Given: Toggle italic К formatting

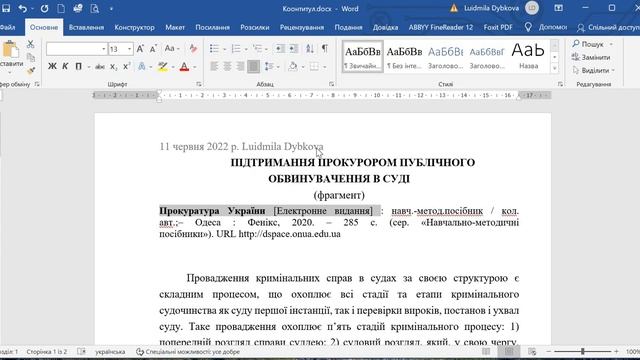Looking at the screenshot, I should 65,66.
